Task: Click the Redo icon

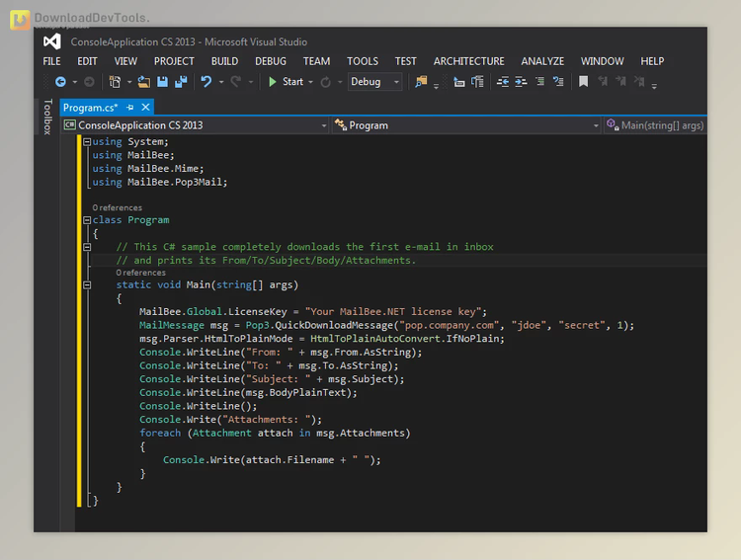Action: click(236, 82)
